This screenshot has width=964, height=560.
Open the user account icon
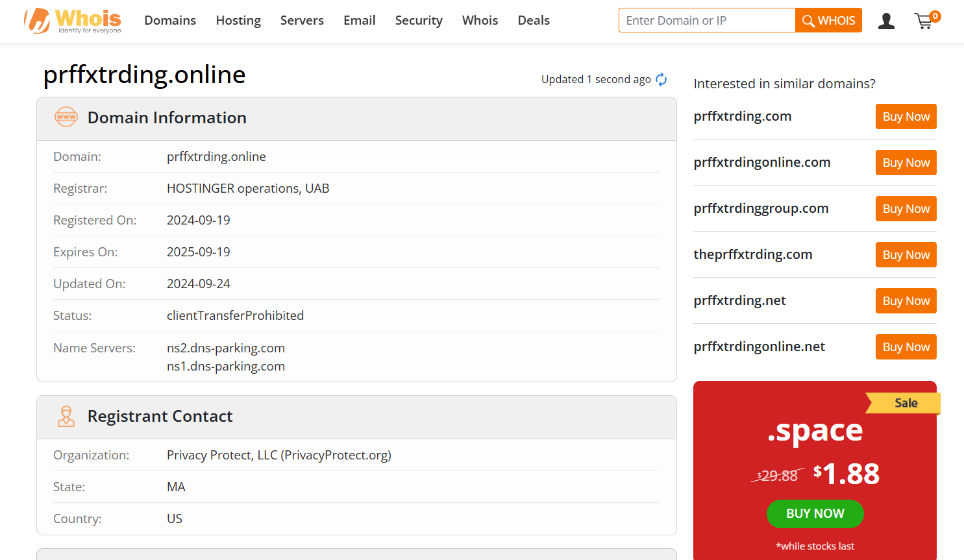point(886,21)
